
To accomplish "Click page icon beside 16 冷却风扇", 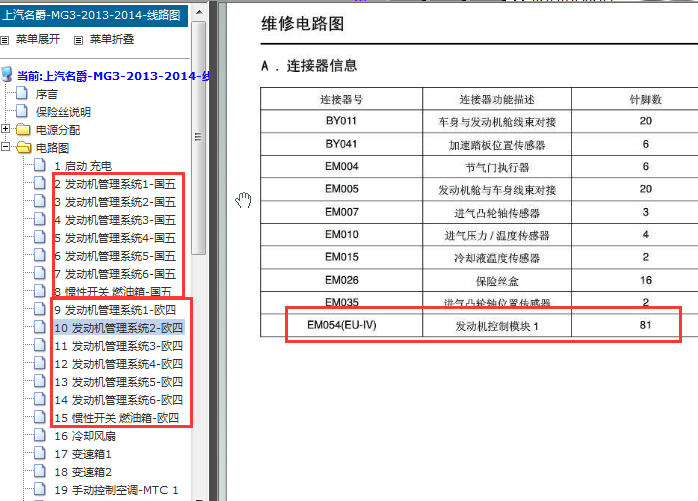I will tap(40, 435).
